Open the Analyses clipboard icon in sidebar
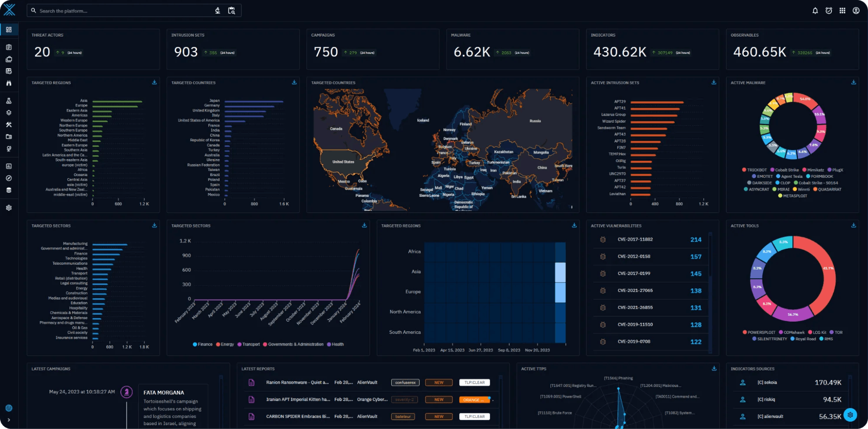Image resolution: width=868 pixels, height=429 pixels. point(9,47)
